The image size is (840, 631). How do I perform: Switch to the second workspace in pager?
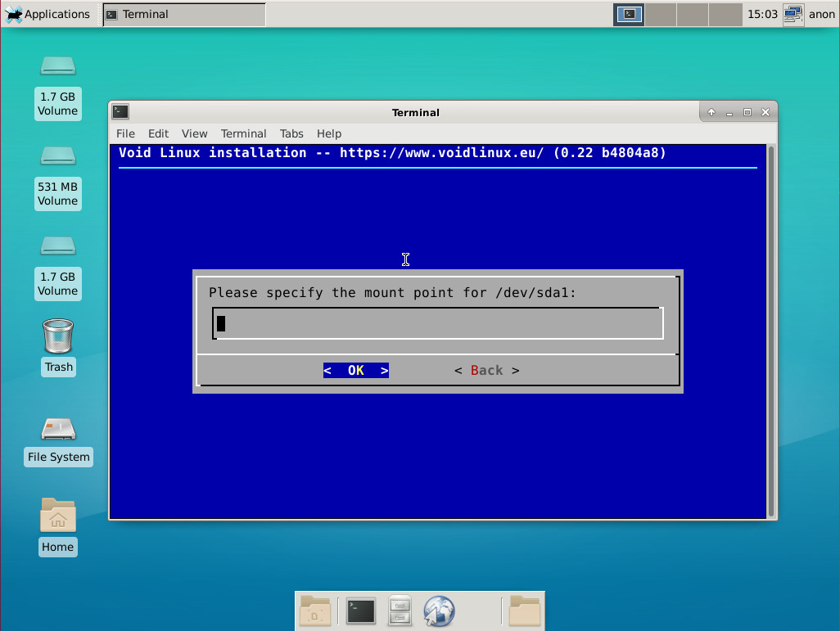point(660,15)
